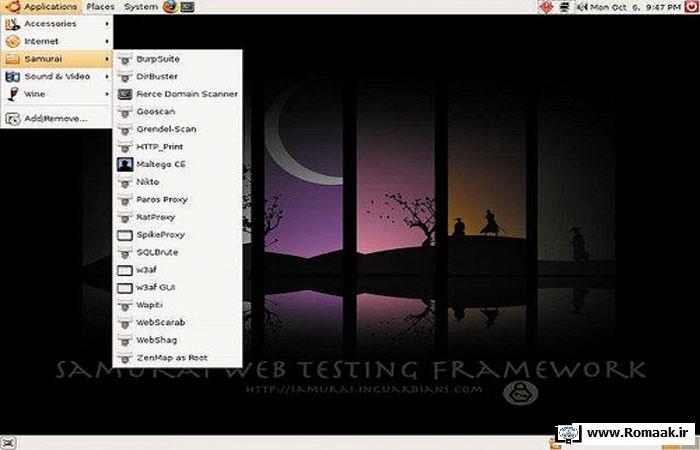Click the arrow next to Wine

coord(107,94)
